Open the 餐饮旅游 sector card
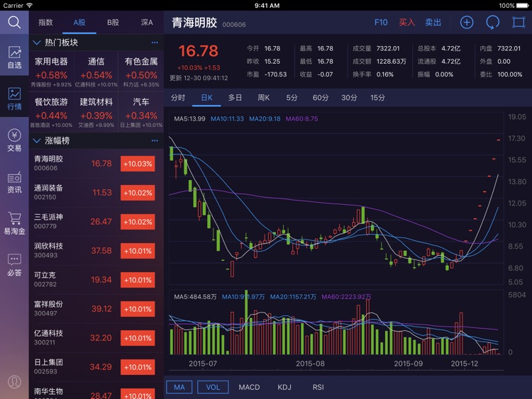 pyautogui.click(x=51, y=111)
